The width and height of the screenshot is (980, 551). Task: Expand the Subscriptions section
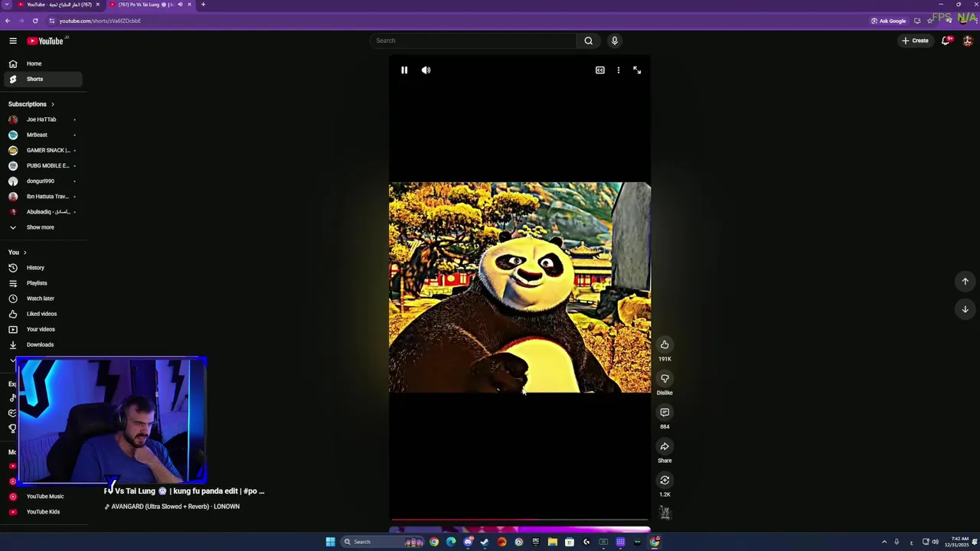[31, 104]
